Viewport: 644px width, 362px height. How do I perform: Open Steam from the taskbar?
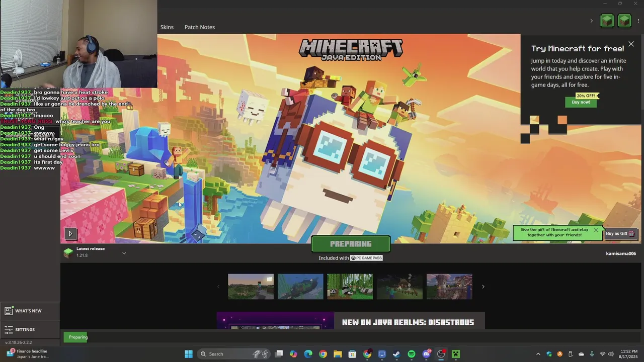click(396, 354)
